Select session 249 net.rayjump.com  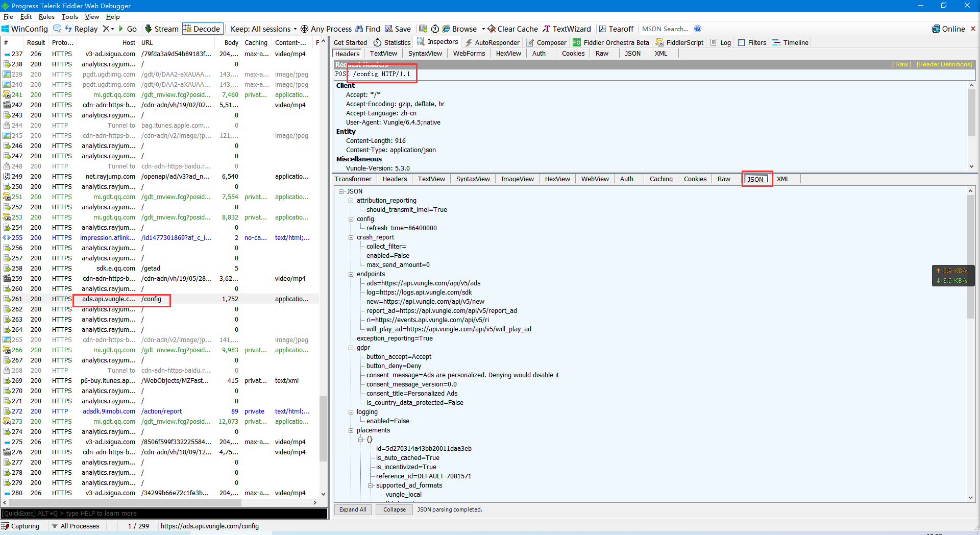[x=161, y=177]
